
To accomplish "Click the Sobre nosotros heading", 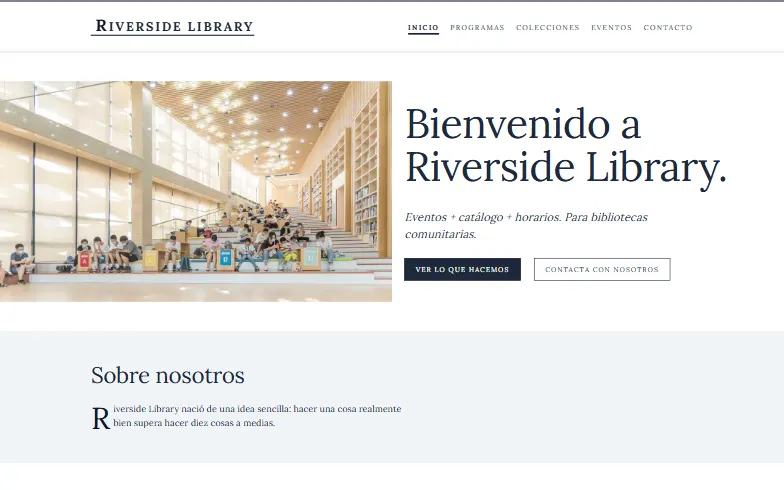I will click(x=168, y=375).
